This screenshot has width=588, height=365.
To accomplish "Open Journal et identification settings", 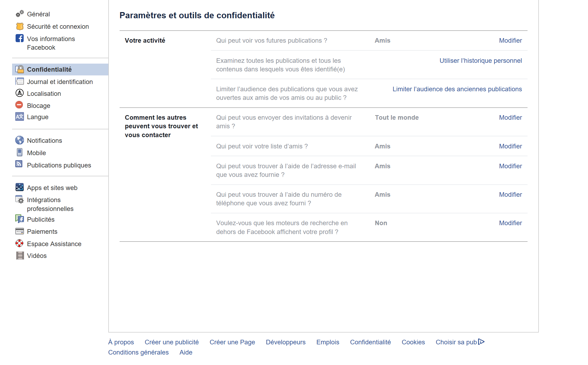I will click(60, 82).
